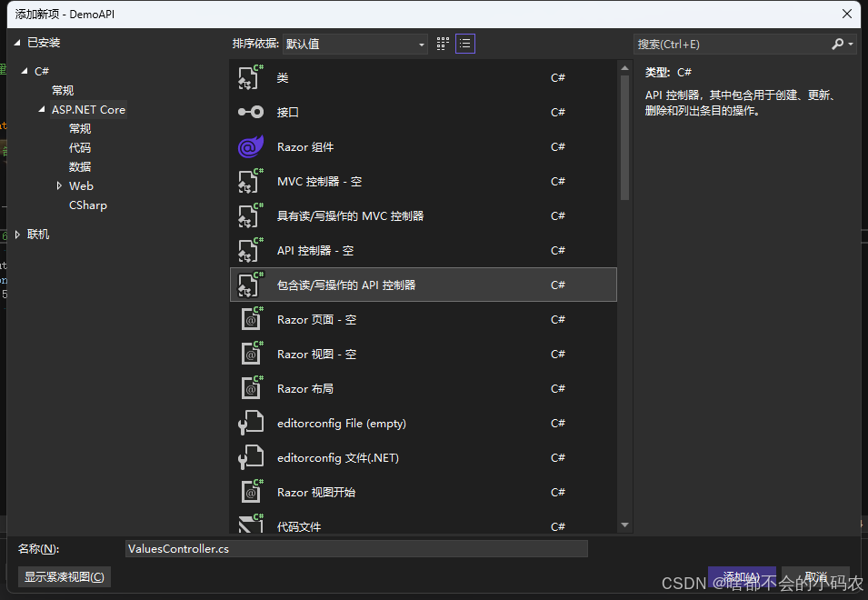This screenshot has width=868, height=600.
Task: Click the 显示紧凑视图 button
Action: pyautogui.click(x=64, y=576)
